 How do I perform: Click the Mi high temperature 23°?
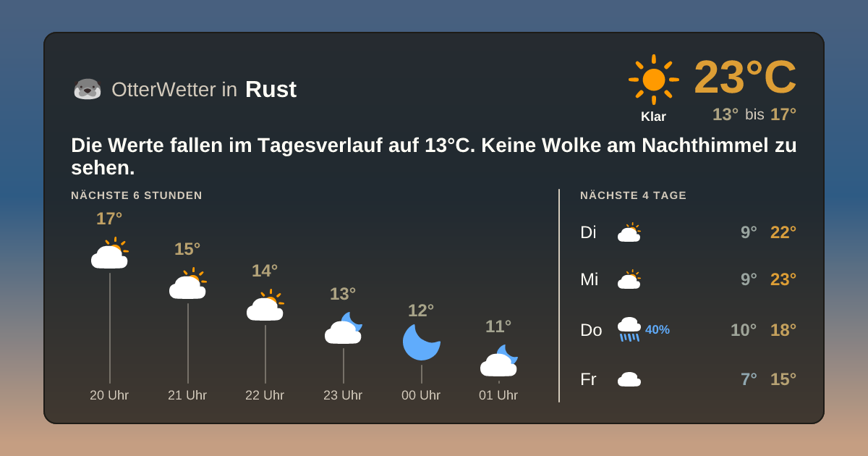pos(783,279)
